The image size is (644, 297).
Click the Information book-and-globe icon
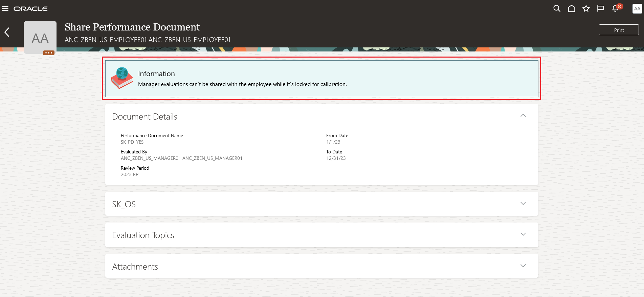[x=122, y=78]
